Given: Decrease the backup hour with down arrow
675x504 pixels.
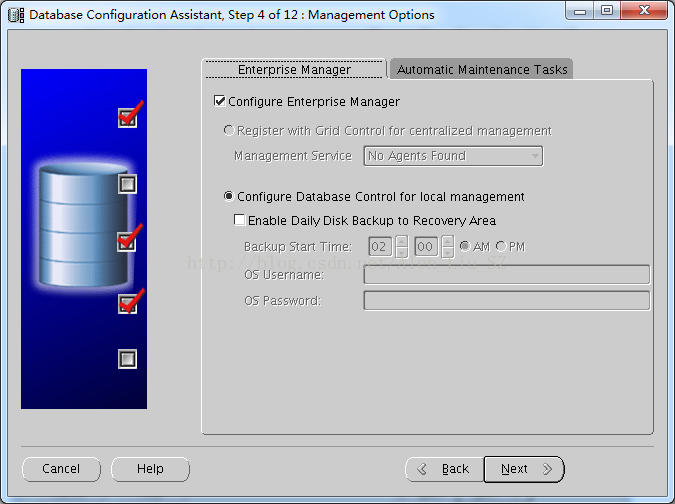Looking at the screenshot, I should pos(402,252).
